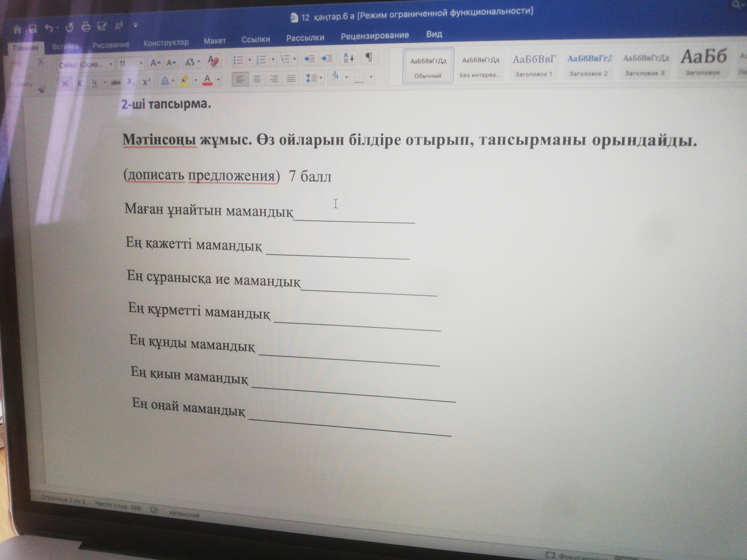Click the Save icon in quick access toolbar
Image resolution: width=747 pixels, height=560 pixels.
33,29
